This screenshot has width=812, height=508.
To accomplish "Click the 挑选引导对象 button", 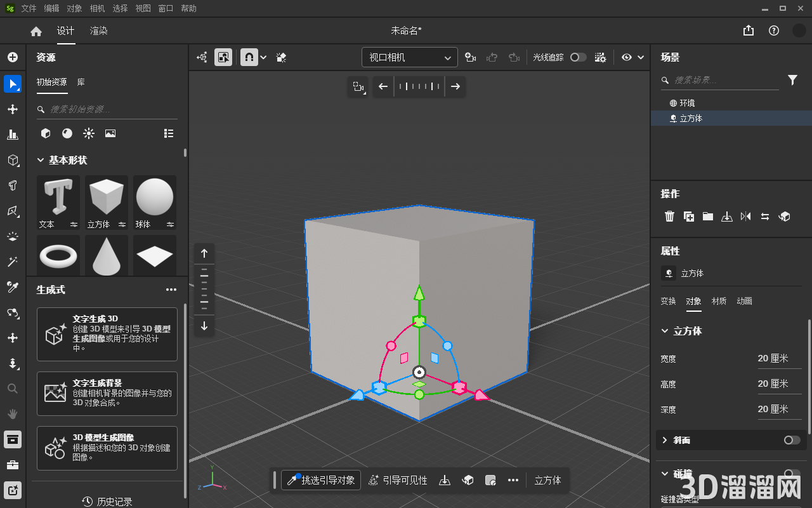I will point(321,480).
